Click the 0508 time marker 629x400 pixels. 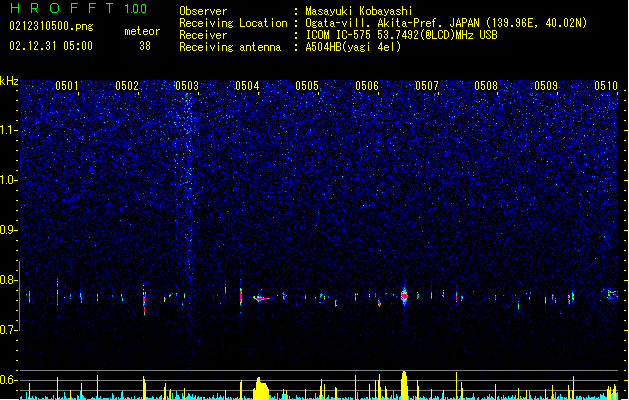click(x=486, y=86)
